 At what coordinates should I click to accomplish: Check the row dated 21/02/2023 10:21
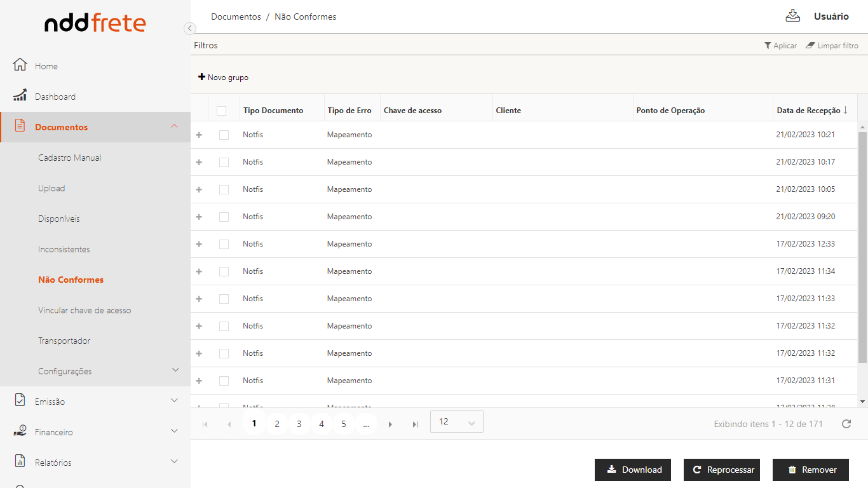click(224, 135)
